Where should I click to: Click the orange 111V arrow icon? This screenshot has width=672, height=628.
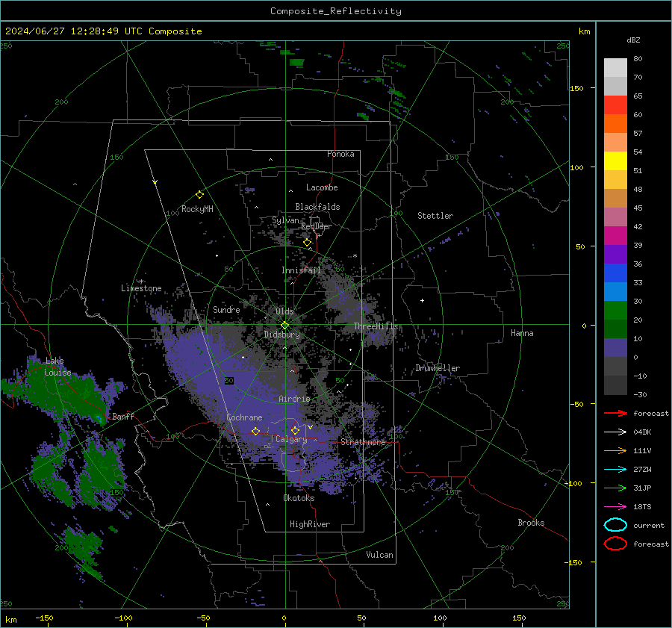(x=615, y=450)
